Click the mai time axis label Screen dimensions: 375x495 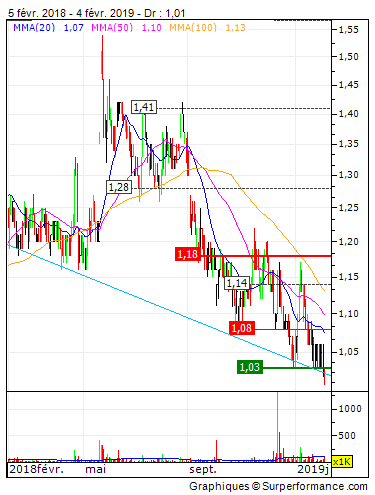coord(96,469)
